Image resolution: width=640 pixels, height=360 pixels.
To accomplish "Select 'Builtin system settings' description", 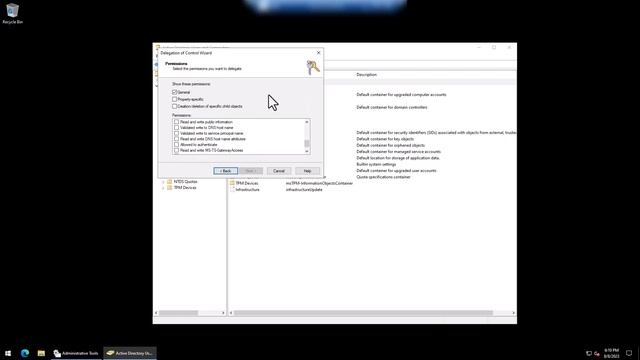I will click(x=376, y=164).
